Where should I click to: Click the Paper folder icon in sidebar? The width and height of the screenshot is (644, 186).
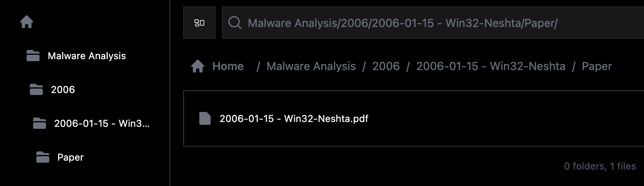[43, 157]
